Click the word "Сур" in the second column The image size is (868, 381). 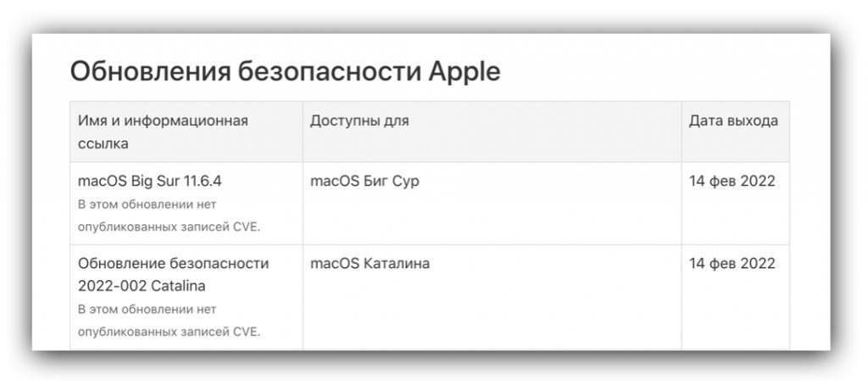404,181
